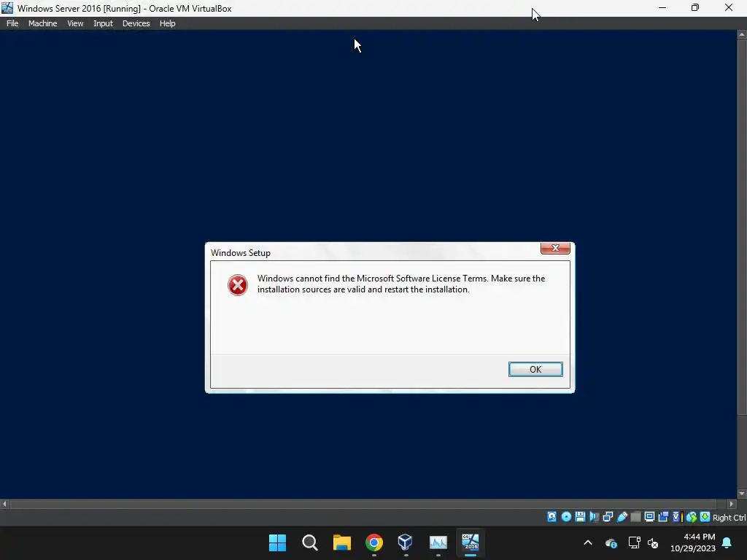Open the Machine menu
The width and height of the screenshot is (747, 560).
(x=42, y=23)
